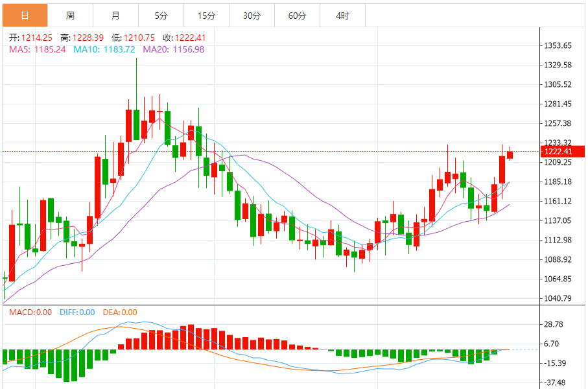Screen dimensions: 588x389
Task: Click the MA5: 1185.24 indicator label
Action: pos(38,49)
